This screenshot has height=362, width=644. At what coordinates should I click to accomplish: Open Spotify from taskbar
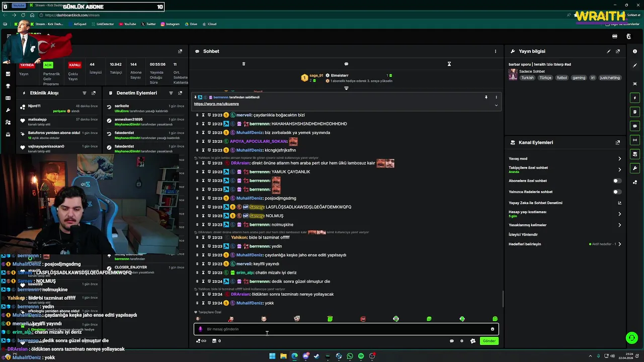361,356
